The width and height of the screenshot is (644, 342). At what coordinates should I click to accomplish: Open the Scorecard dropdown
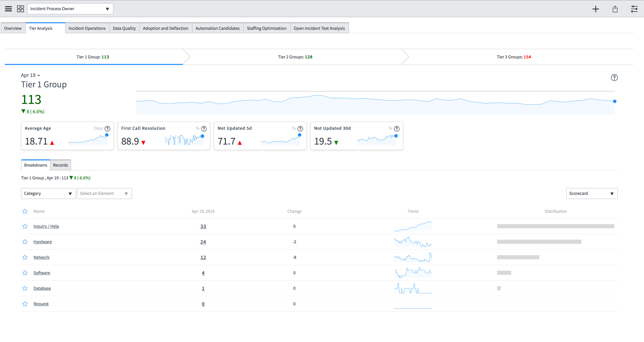pos(591,193)
